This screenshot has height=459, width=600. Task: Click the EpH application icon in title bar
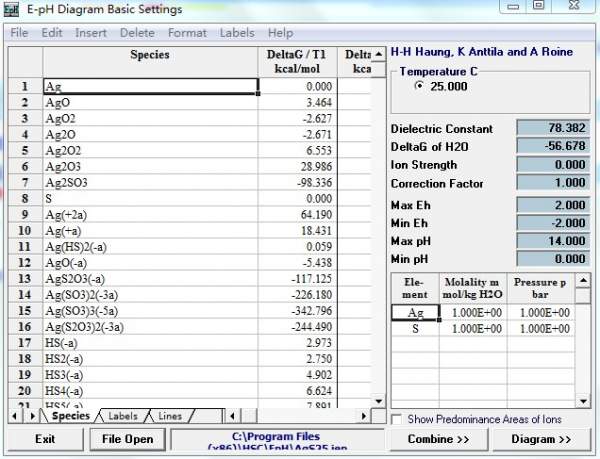11,9
